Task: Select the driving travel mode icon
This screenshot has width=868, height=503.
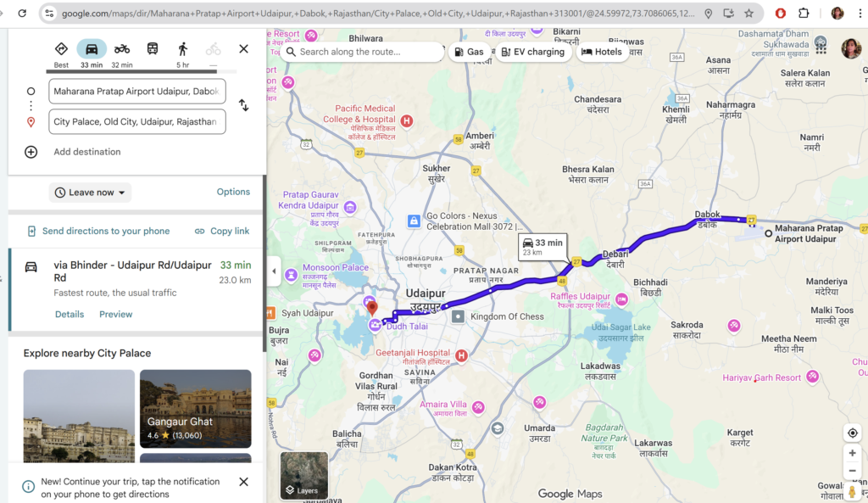Action: (92, 49)
